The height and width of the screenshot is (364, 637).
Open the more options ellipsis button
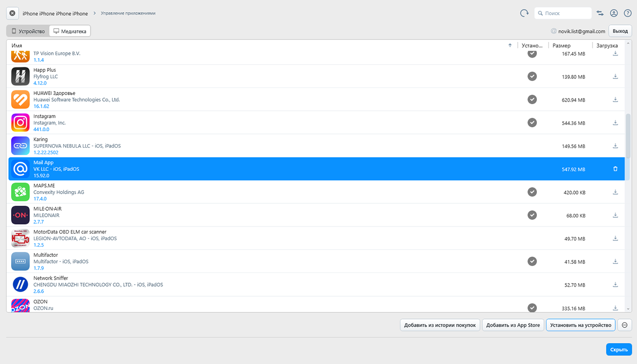tap(624, 325)
